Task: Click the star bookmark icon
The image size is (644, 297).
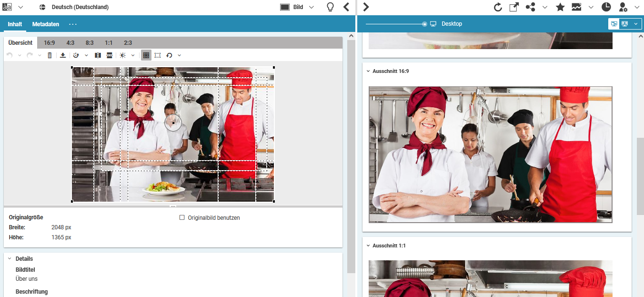Action: click(x=560, y=7)
